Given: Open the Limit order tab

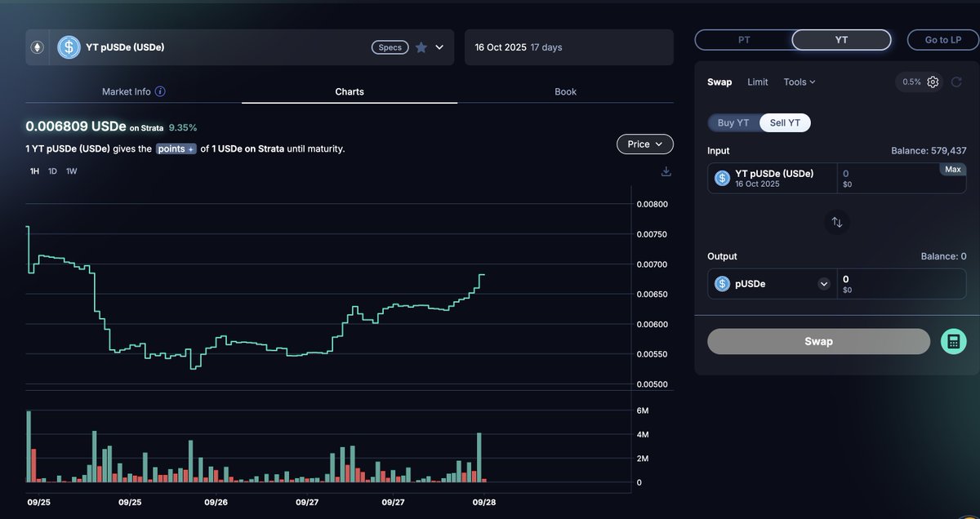Looking at the screenshot, I should pos(757,82).
